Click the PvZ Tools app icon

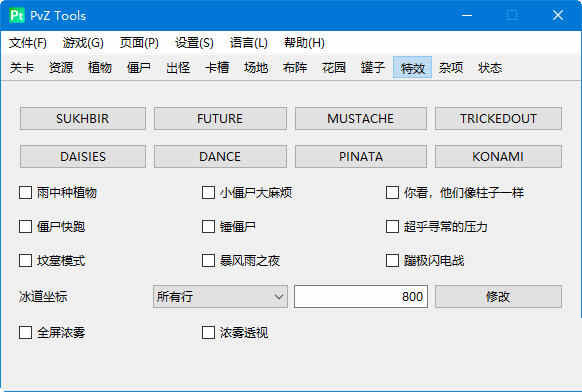tap(17, 15)
